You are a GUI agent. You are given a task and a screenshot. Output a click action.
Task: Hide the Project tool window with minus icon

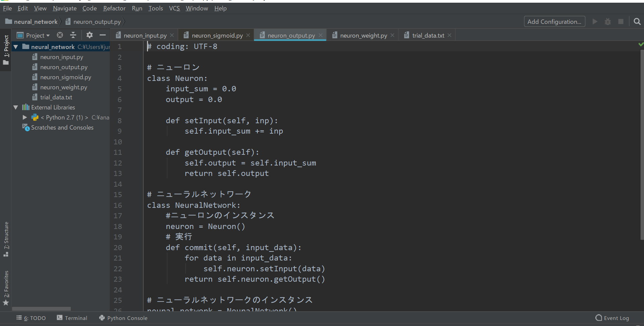(103, 35)
